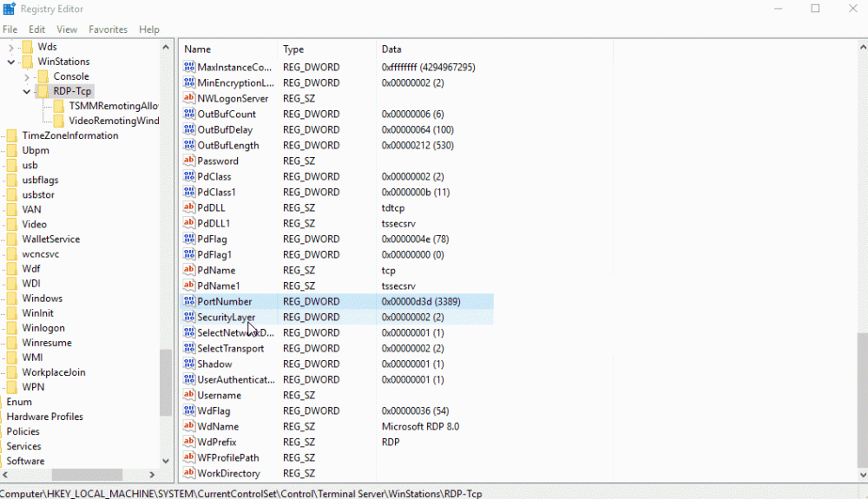Select the TimeZoneInformation key
The height and width of the screenshot is (499, 868).
[69, 135]
